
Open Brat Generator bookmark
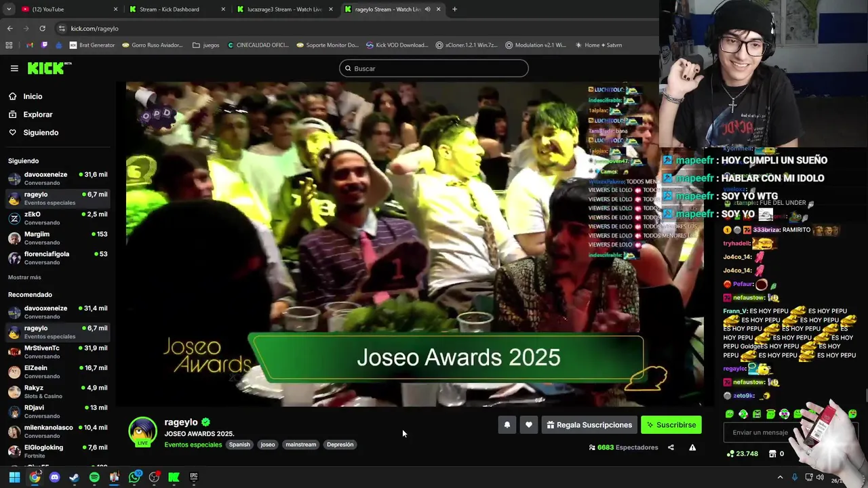tap(92, 45)
